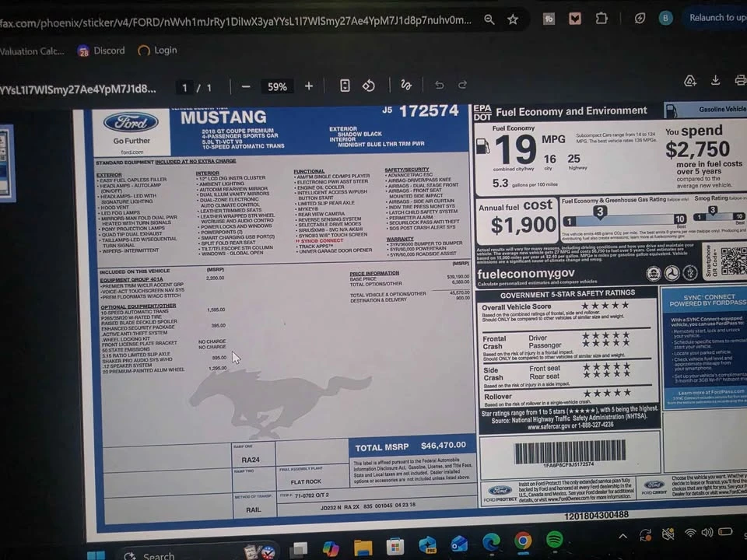Click the 'TOTAL MSRP' label on sticker
Screen dimensions: 747x560
[x=381, y=448]
